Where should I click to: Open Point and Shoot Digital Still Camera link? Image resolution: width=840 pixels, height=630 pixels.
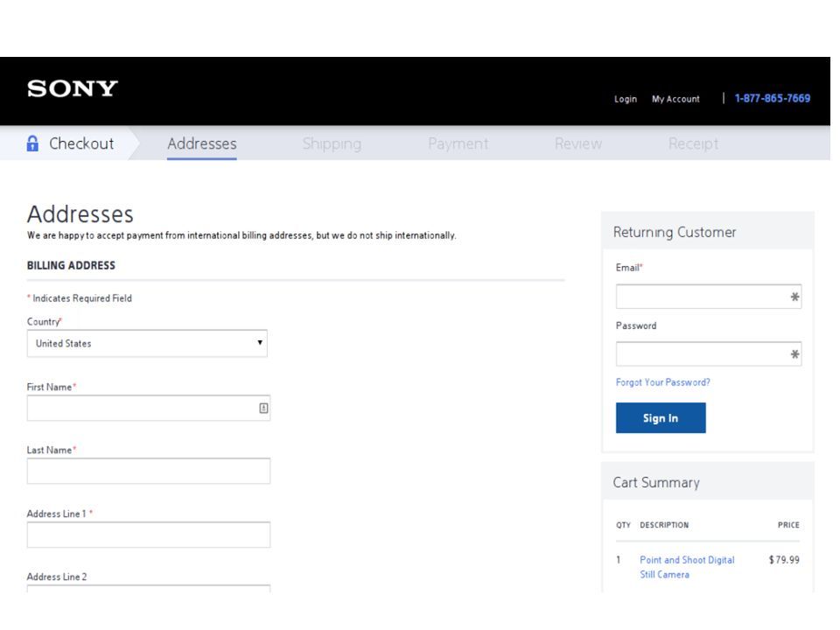687,567
